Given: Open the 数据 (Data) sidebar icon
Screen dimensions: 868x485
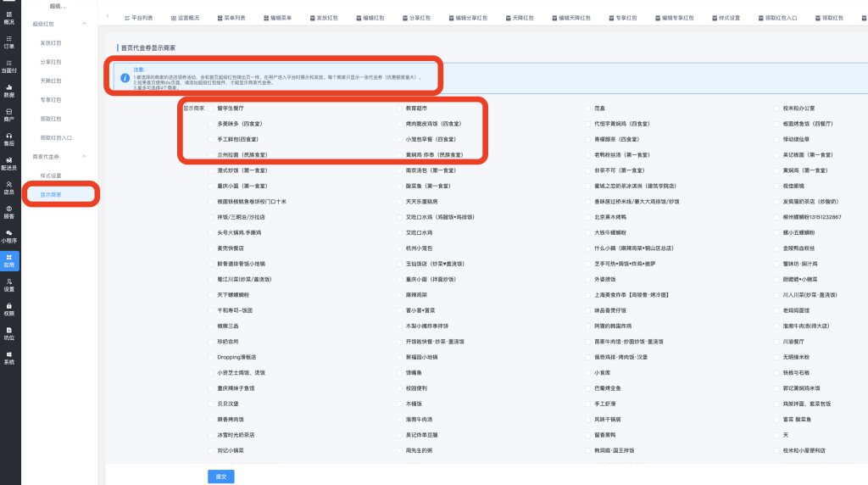Looking at the screenshot, I should (x=9, y=90).
